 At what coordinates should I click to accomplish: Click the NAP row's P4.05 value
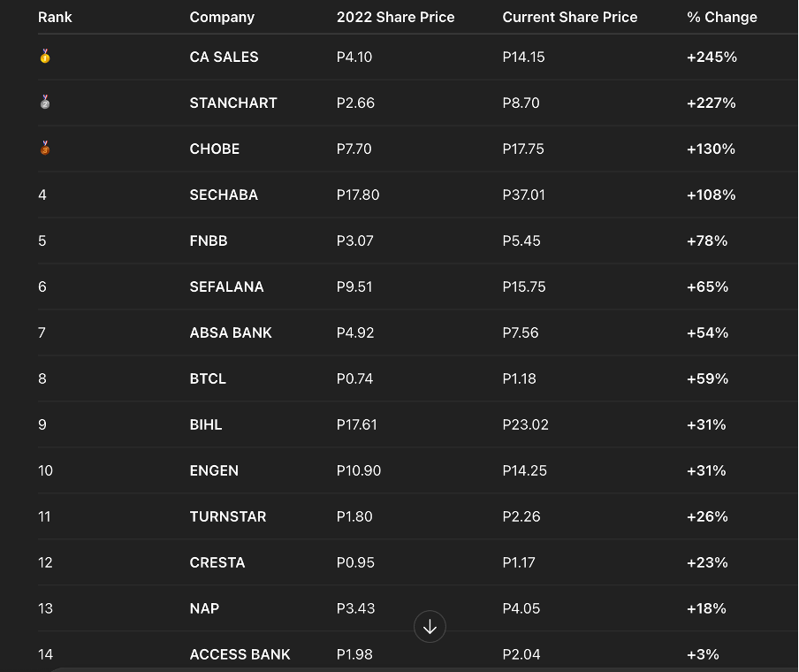pyautogui.click(x=522, y=608)
